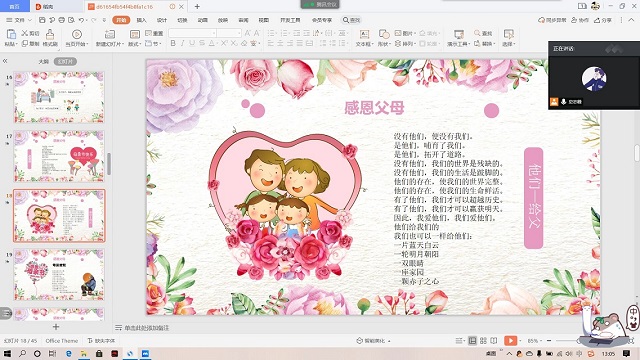Click the Undo arrow icon
Image resolution: width=640 pixels, height=360 pixels.
pos(81,20)
